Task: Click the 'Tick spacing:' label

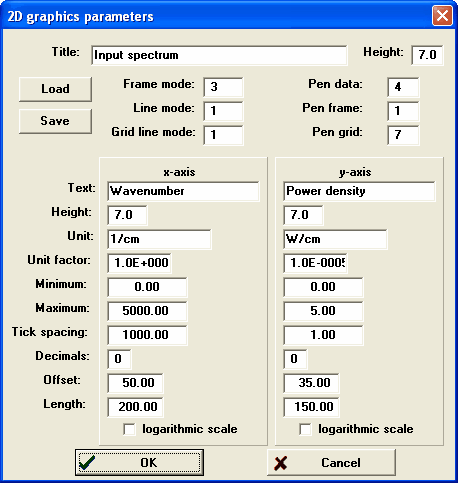Action: pyautogui.click(x=50, y=332)
